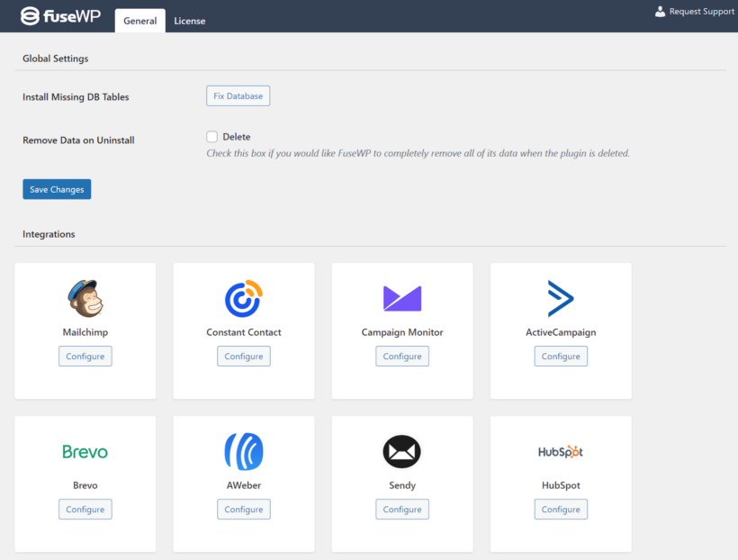Configure the Sendy integration
The width and height of the screenshot is (738, 560).
[401, 509]
